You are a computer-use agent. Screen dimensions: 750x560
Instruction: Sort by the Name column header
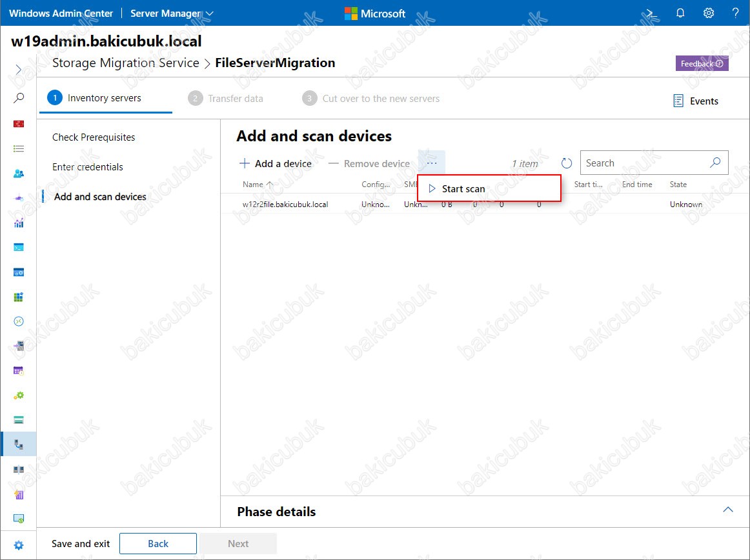click(x=258, y=184)
